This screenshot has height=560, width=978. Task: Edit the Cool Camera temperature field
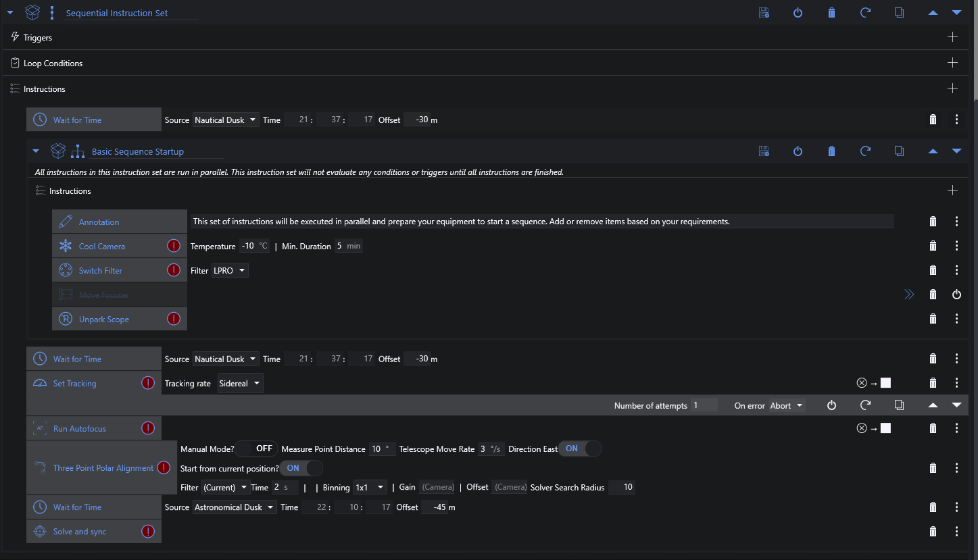pos(248,246)
